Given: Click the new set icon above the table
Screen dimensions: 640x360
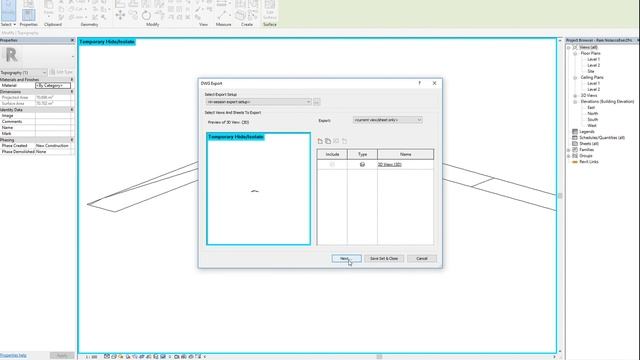Looking at the screenshot, I should tap(320, 141).
